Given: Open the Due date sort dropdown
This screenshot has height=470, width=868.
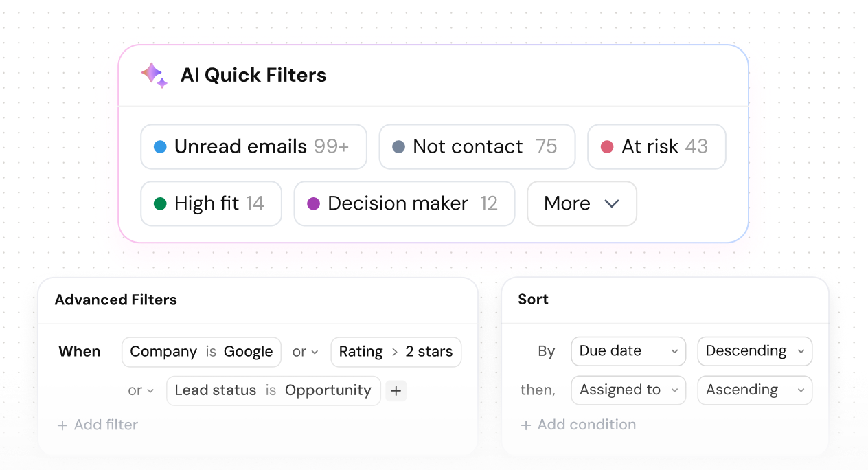Looking at the screenshot, I should 628,351.
